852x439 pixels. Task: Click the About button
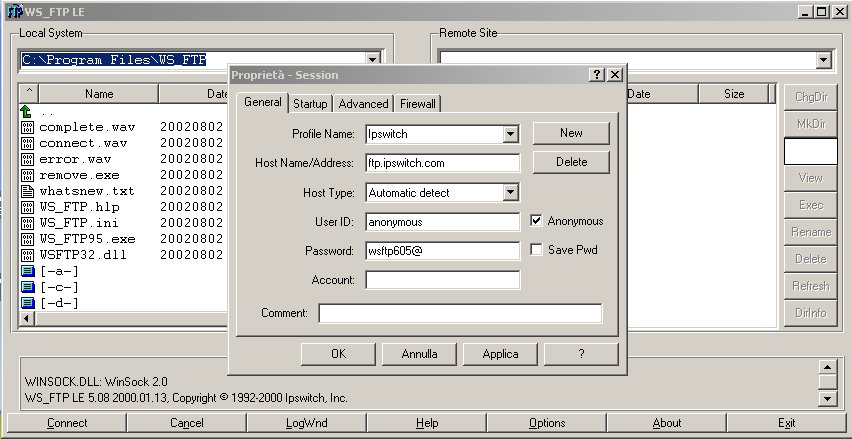coord(667,423)
